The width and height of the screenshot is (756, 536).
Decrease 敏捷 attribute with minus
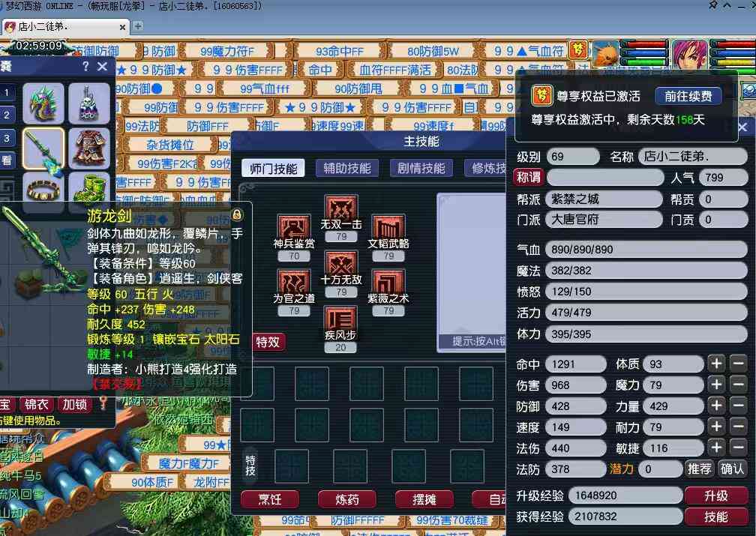[x=738, y=448]
